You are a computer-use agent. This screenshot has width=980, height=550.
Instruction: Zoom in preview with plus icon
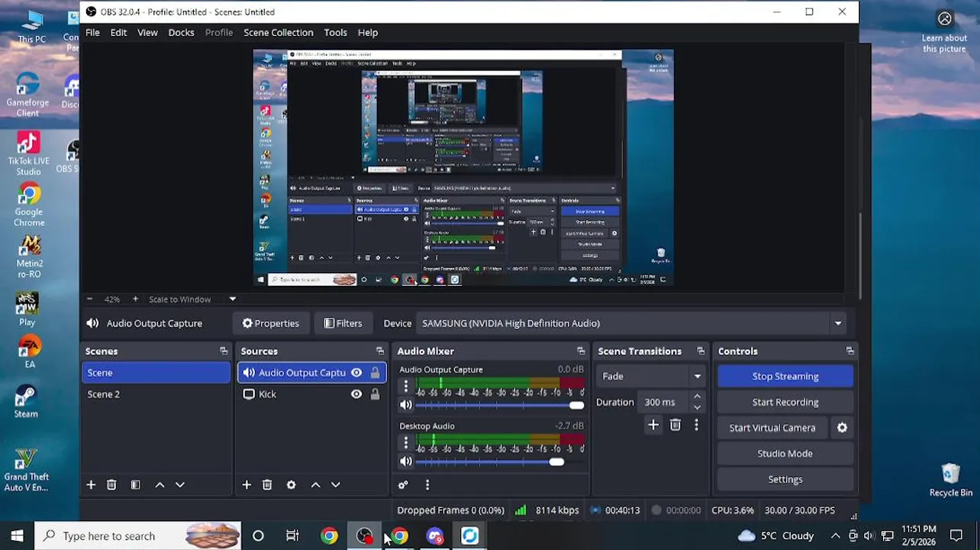pyautogui.click(x=135, y=299)
